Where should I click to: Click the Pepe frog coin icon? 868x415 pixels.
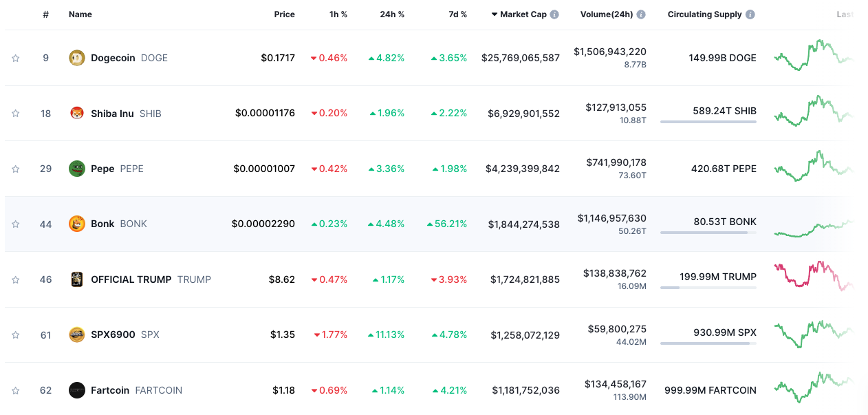[x=77, y=169]
